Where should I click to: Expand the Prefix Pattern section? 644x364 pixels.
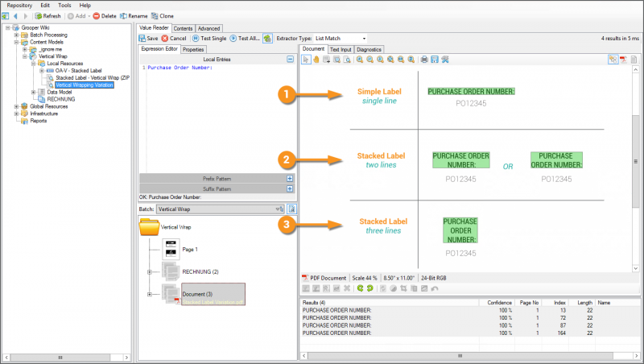point(290,178)
